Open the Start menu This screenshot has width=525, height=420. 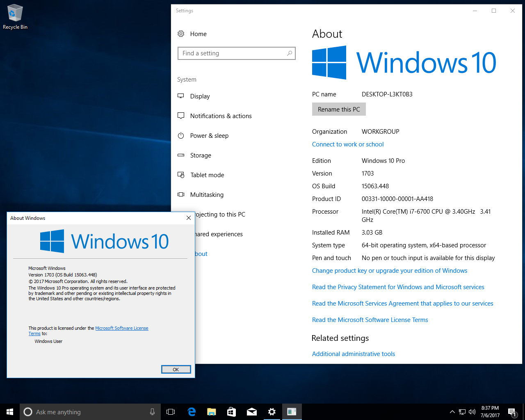[x=10, y=412]
